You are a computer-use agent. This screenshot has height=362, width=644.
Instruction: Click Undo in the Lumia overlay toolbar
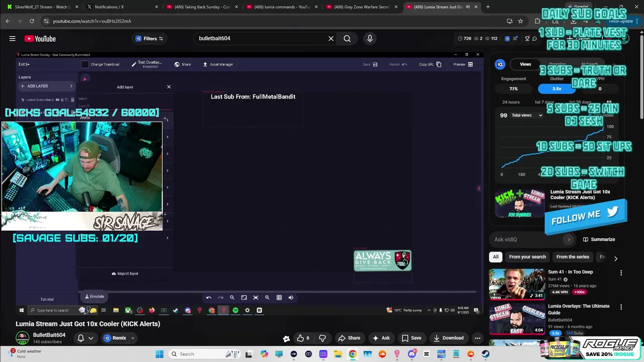click(x=209, y=298)
